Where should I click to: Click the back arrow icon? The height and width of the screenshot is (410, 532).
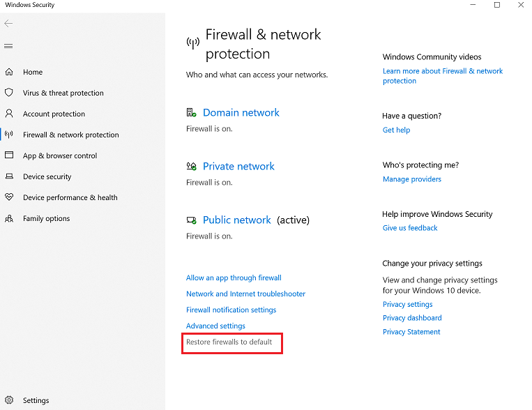click(x=8, y=23)
